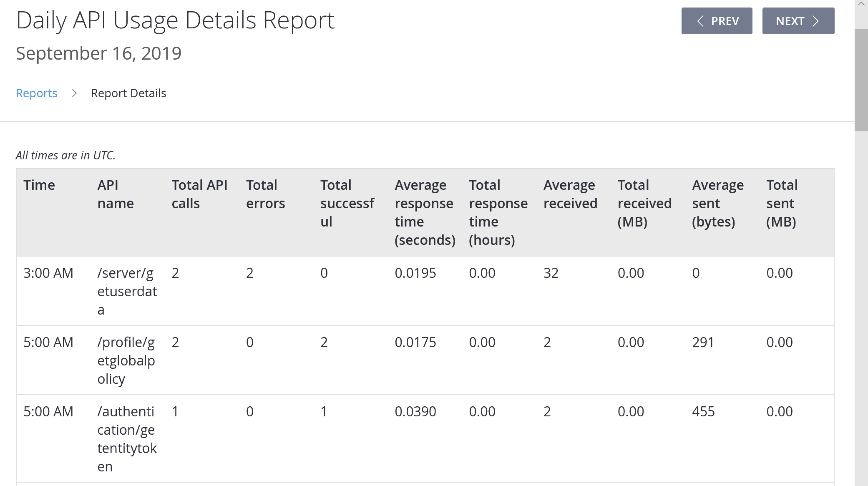Click the 3:00 AM time cell
The width and height of the screenshot is (868, 486).
(48, 273)
